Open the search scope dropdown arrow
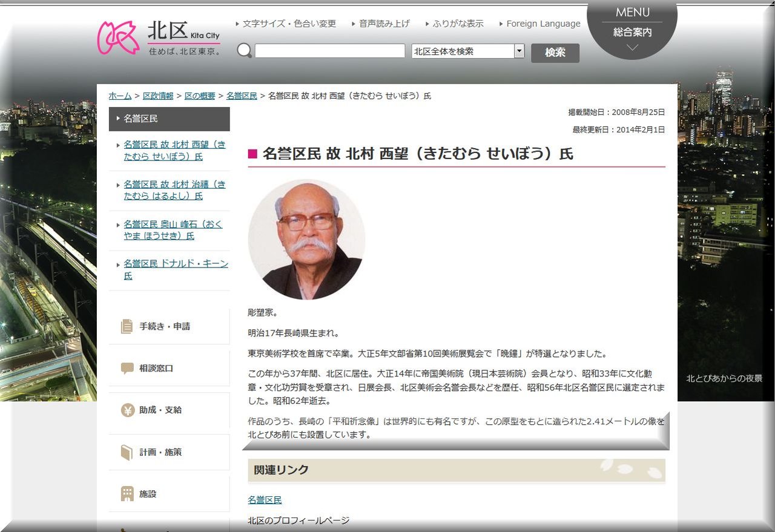This screenshot has height=532, width=775. click(x=519, y=51)
